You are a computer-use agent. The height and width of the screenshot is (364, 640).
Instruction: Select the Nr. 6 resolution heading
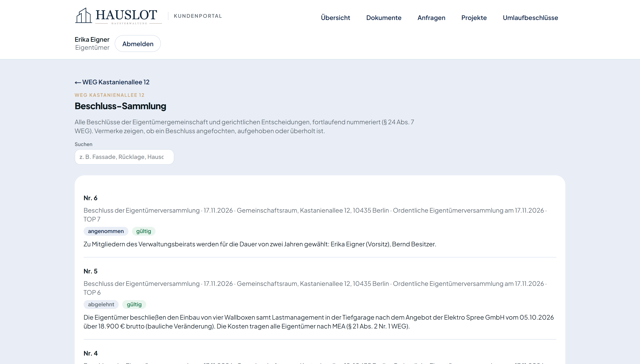coord(90,198)
